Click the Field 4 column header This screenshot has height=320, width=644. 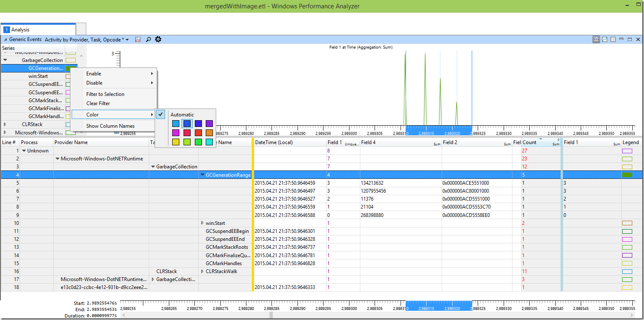coord(401,142)
